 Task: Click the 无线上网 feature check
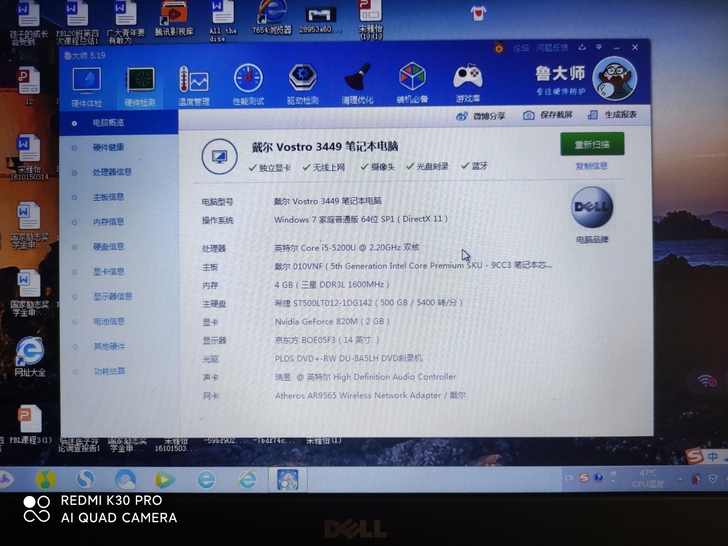coord(324,167)
